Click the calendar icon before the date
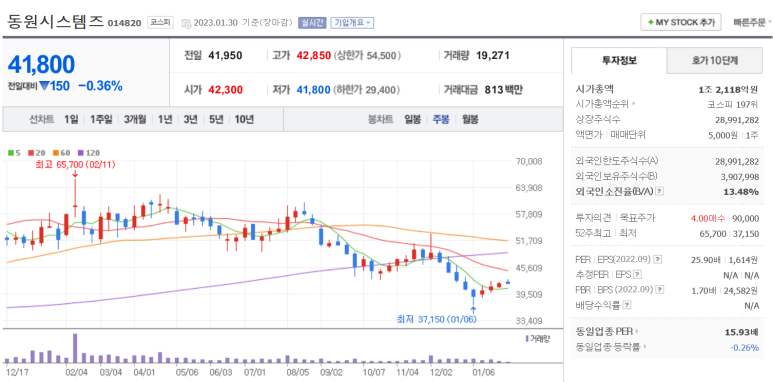773x382 pixels. pyautogui.click(x=186, y=23)
